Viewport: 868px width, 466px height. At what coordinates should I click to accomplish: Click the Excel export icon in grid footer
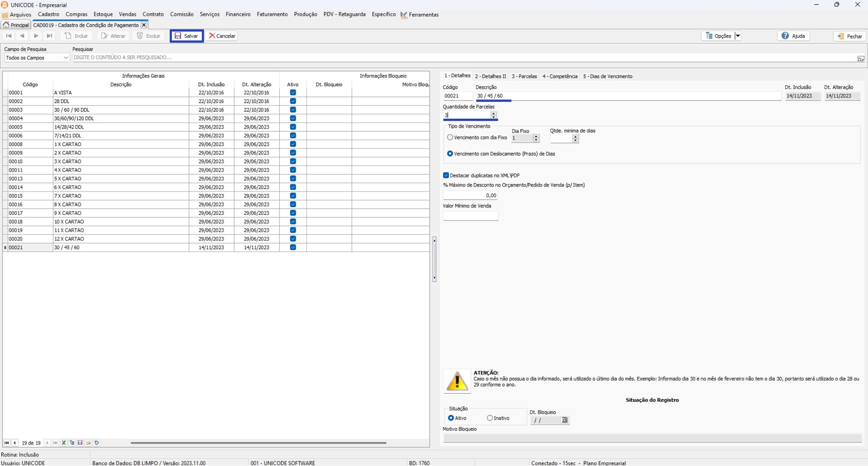(64, 442)
